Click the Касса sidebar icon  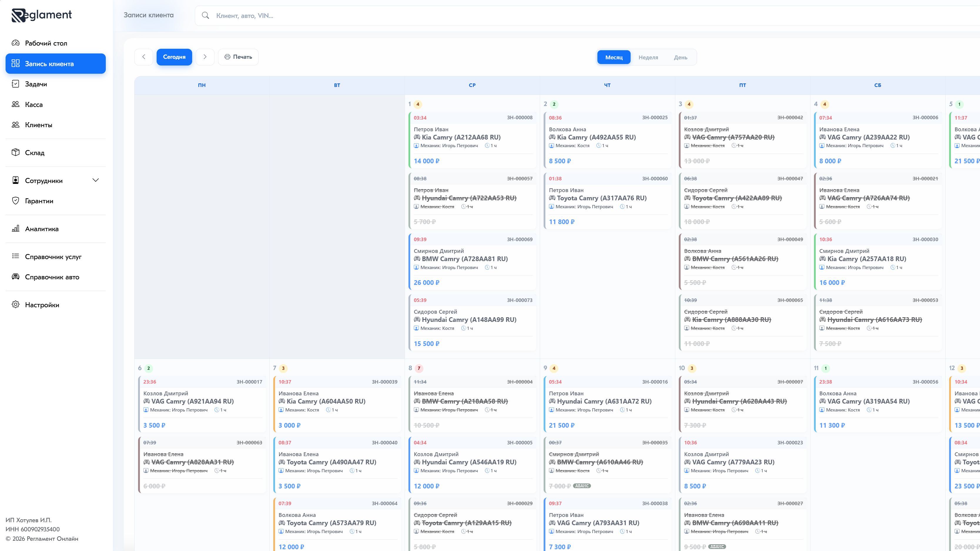16,104
